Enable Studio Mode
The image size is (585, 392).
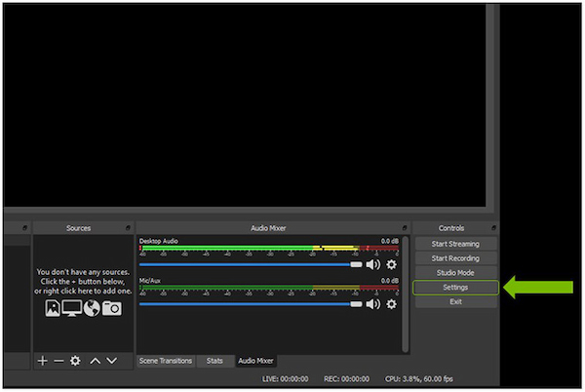click(455, 273)
